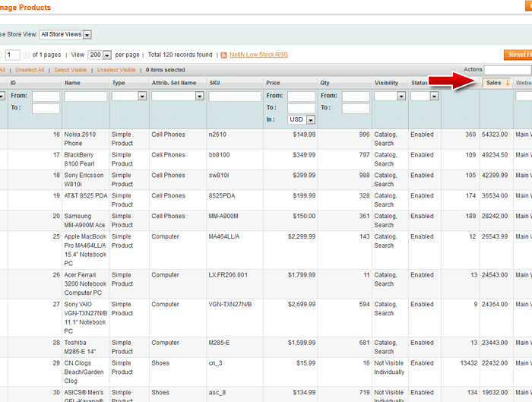Click Toshiba M285-E 14" product name
532x402 pixels.
[80, 347]
